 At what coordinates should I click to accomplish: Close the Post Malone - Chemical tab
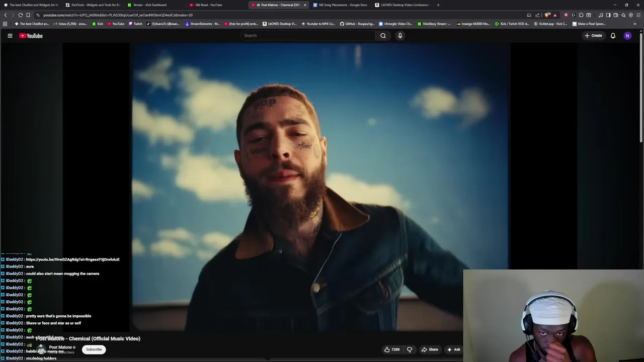point(305,5)
